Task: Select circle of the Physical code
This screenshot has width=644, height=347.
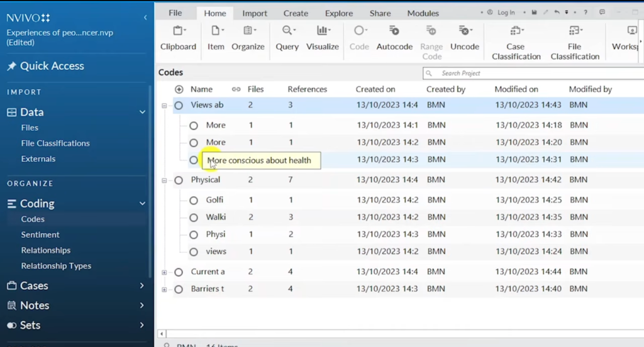Action: pos(179,180)
